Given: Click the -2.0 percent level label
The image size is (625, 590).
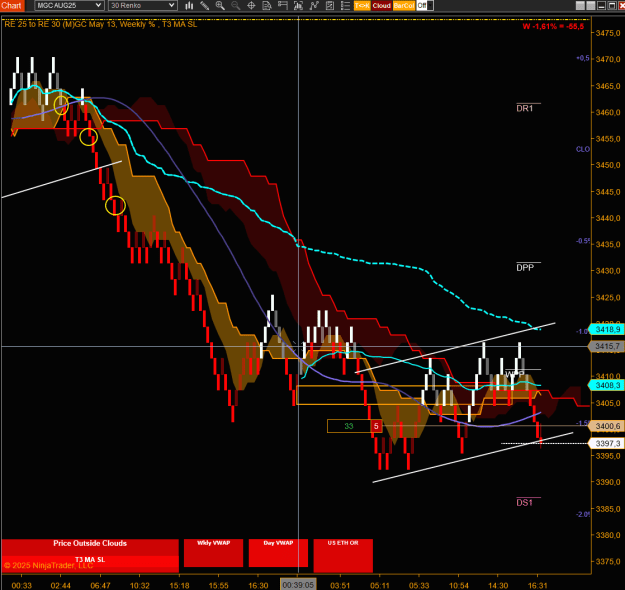Looking at the screenshot, I should [x=583, y=514].
